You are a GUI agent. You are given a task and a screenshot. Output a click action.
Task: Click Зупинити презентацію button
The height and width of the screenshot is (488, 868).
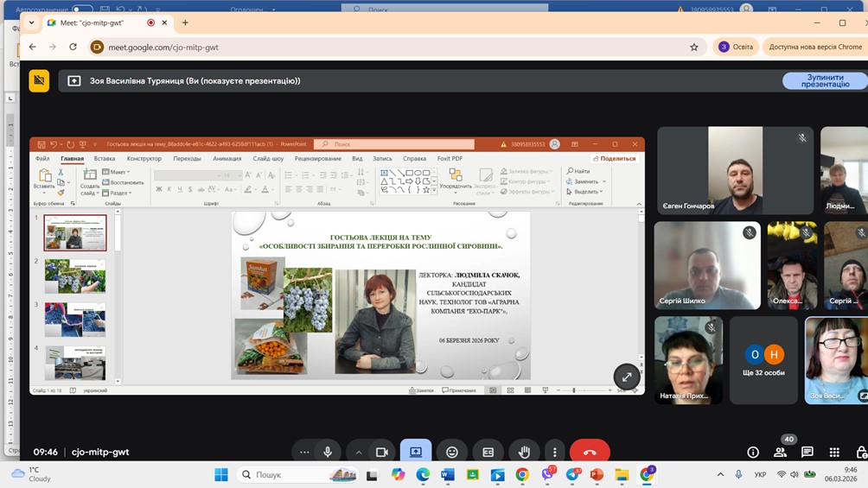coord(824,81)
